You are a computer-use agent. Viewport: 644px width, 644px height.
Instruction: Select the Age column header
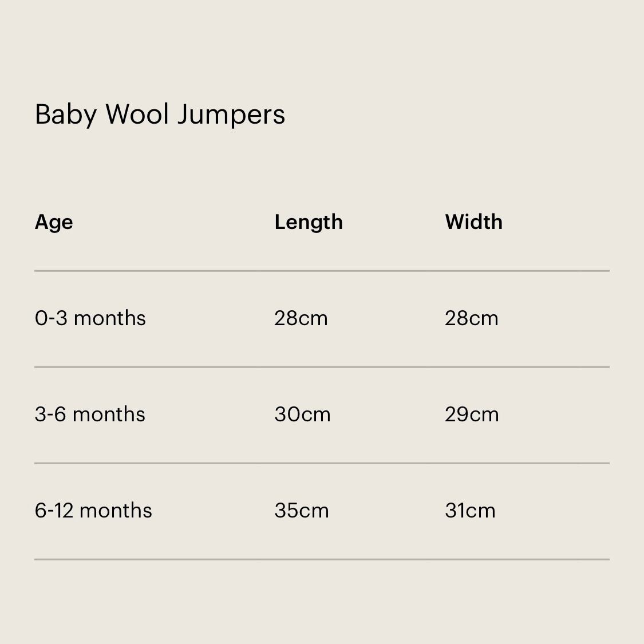point(54,222)
